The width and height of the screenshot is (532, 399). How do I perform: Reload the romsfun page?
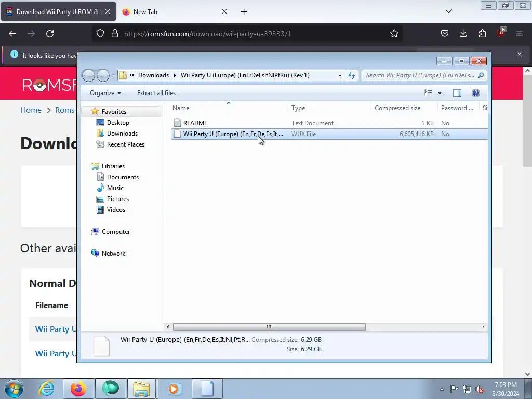tap(50, 34)
